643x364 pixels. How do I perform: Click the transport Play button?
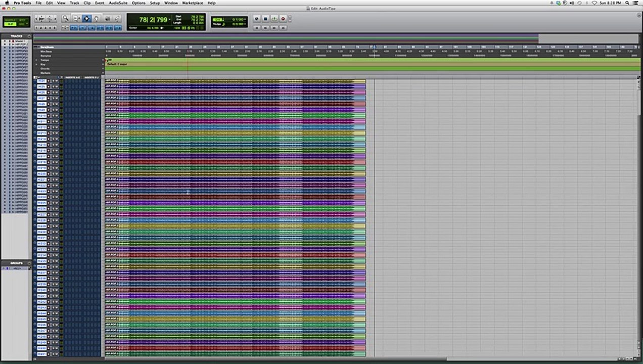click(x=274, y=19)
